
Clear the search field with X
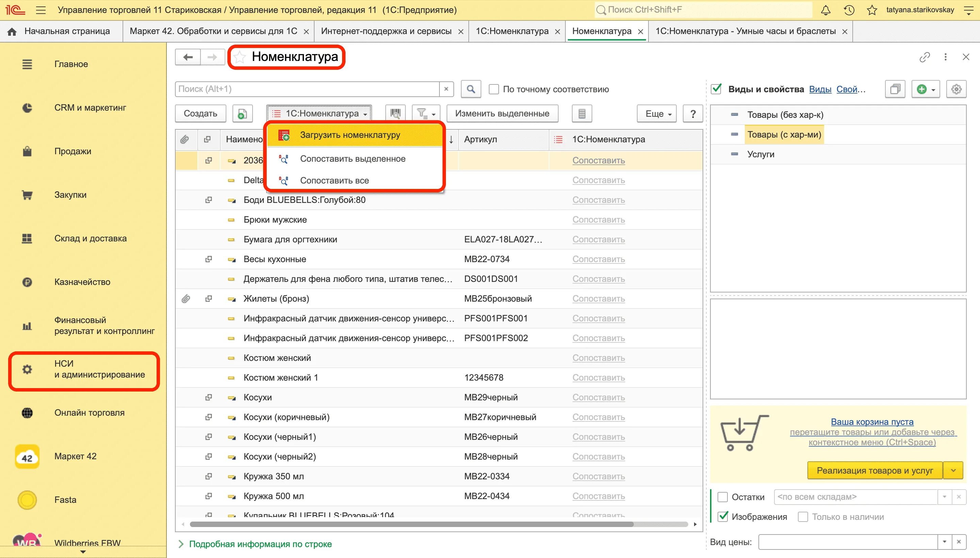pyautogui.click(x=446, y=89)
